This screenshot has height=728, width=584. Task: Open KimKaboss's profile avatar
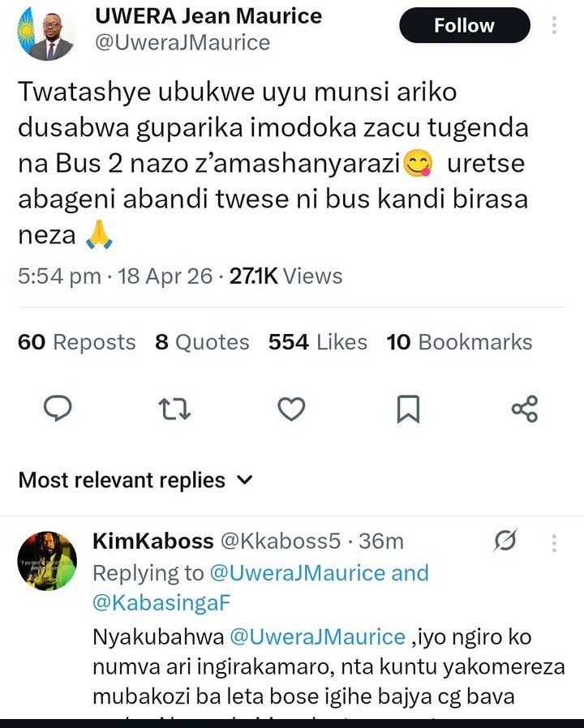[x=47, y=561]
